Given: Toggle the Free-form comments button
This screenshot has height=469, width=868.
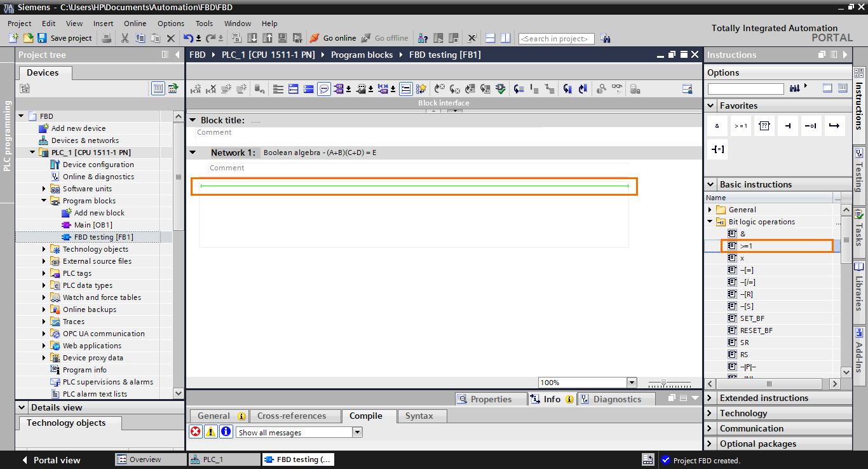Looking at the screenshot, I should (324, 88).
